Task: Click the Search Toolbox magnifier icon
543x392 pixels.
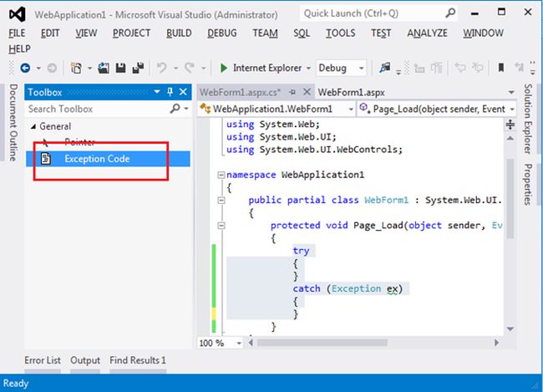Action: click(x=174, y=109)
